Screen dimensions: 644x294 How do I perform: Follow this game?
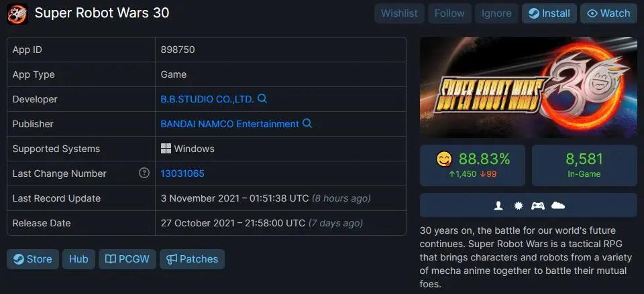click(449, 13)
